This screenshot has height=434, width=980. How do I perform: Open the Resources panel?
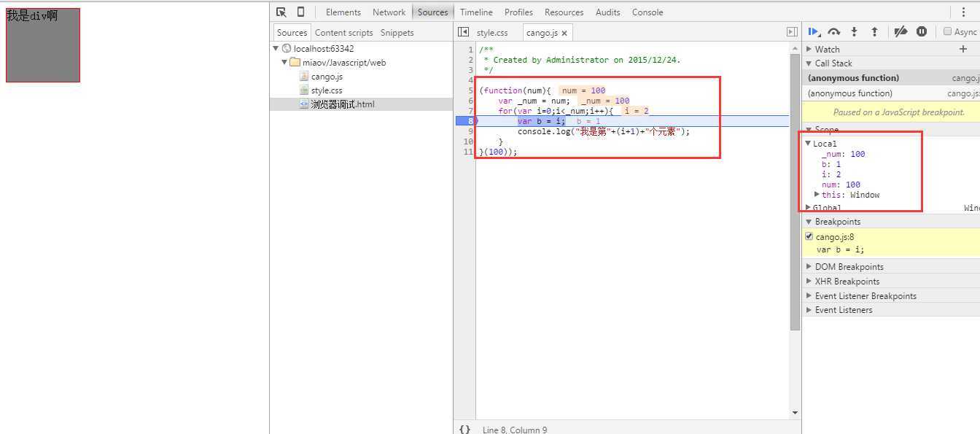pos(564,12)
